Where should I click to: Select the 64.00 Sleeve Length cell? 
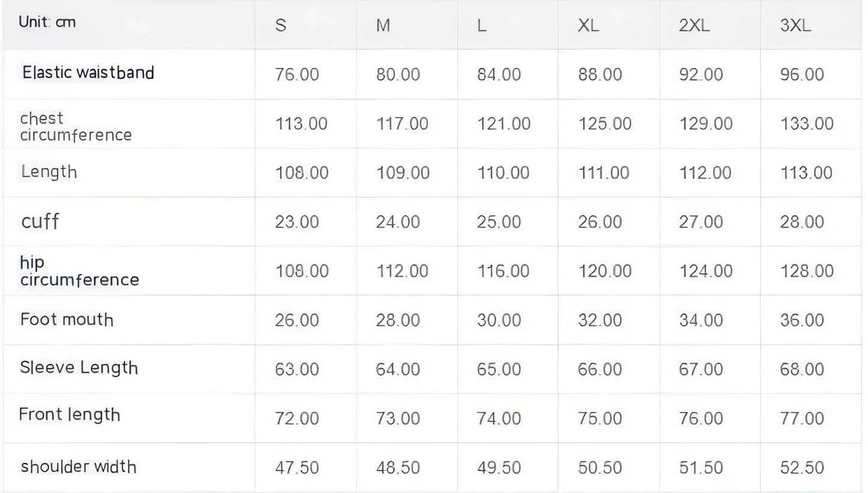click(x=398, y=369)
